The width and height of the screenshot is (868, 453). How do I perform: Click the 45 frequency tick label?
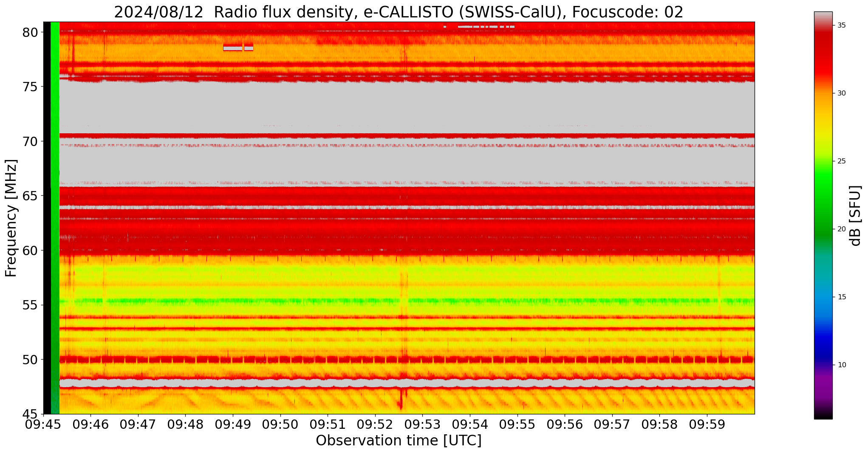point(30,414)
